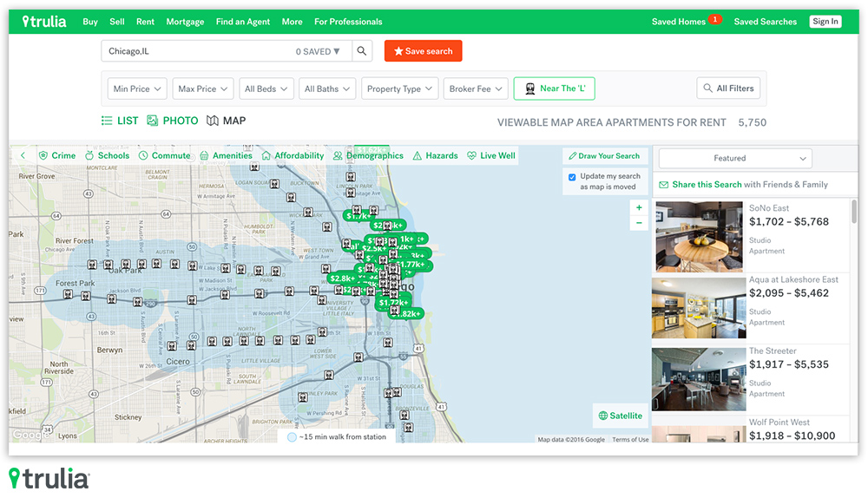Click Aqua at Lakeshore East title
This screenshot has height=498, width=868.
click(x=793, y=279)
